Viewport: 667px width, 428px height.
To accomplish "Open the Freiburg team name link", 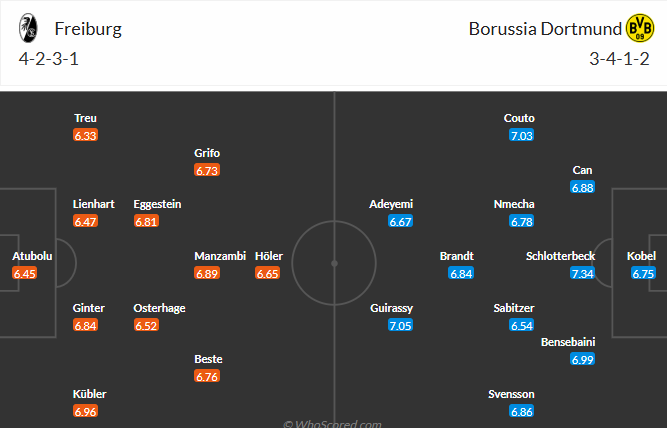I will (x=89, y=28).
